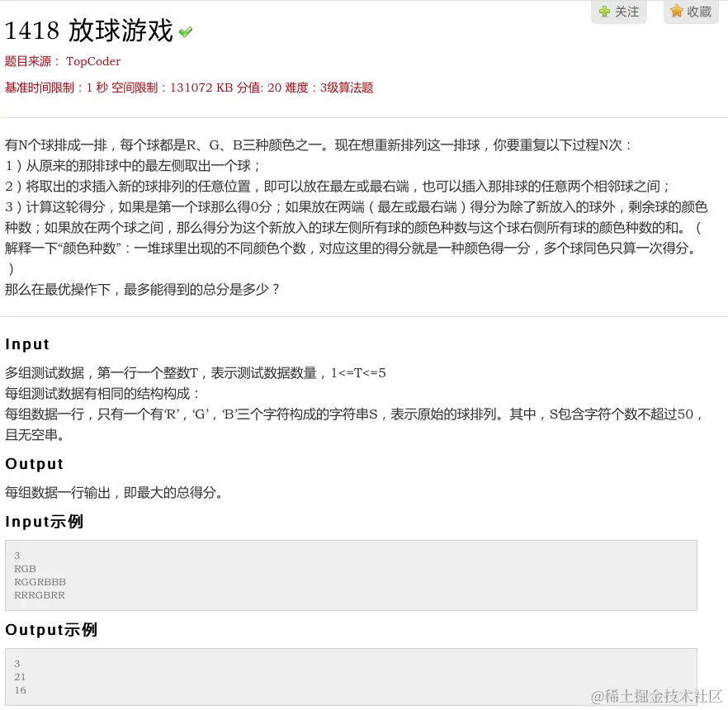
Task: Click the star icon on 收藏
Action: (x=677, y=11)
